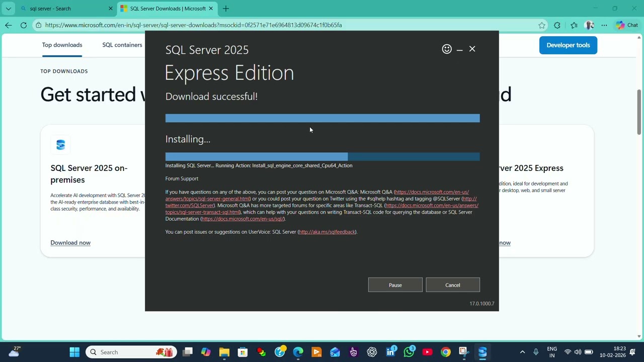Open the date and time panel

pos(612,352)
